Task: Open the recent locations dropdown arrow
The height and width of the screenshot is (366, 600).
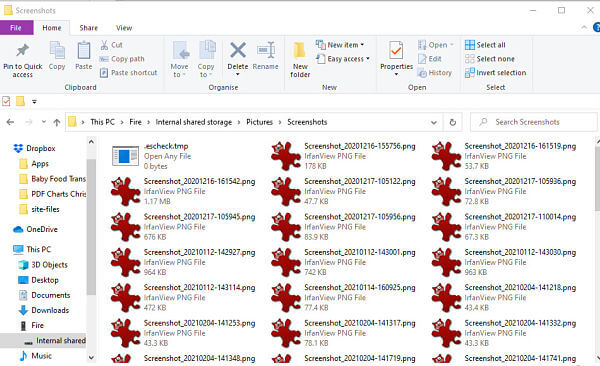Action: (44, 122)
